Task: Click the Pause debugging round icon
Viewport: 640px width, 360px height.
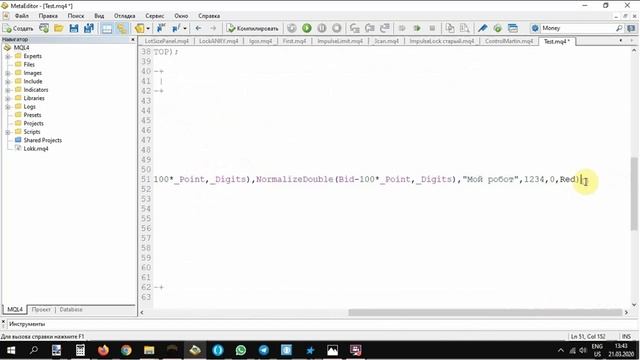Action: point(322,28)
